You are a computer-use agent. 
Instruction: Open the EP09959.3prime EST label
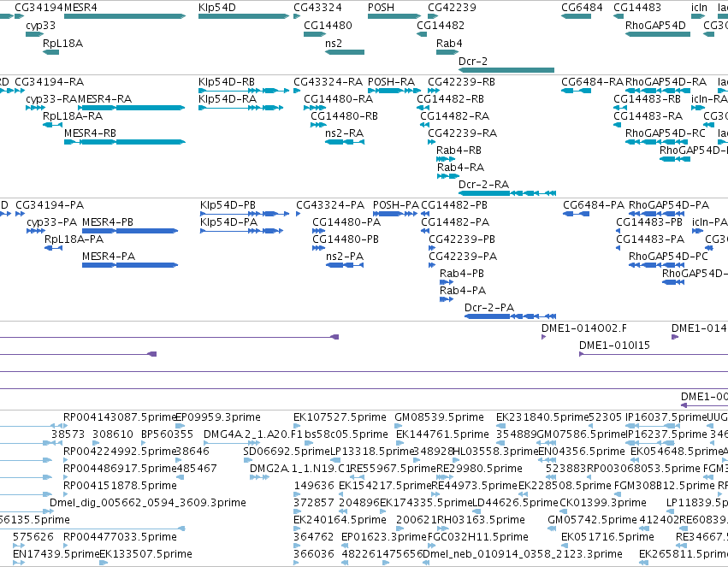point(218,417)
